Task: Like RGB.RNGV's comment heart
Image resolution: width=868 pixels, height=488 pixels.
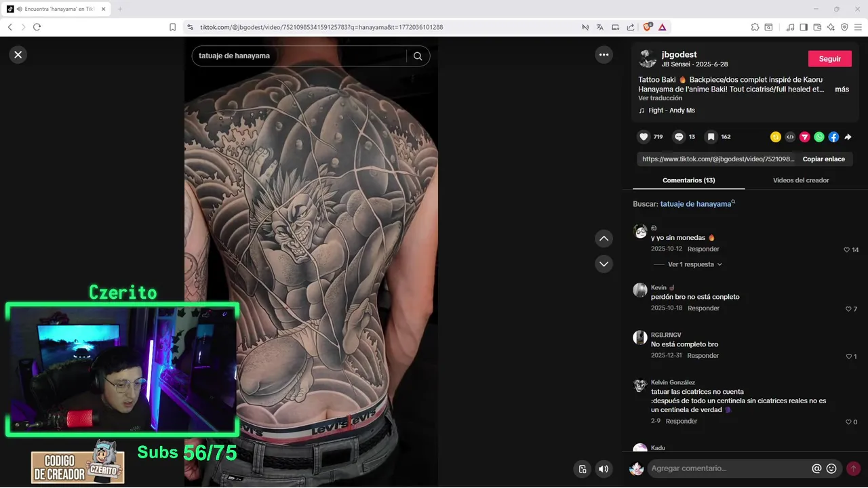Action: tap(848, 357)
